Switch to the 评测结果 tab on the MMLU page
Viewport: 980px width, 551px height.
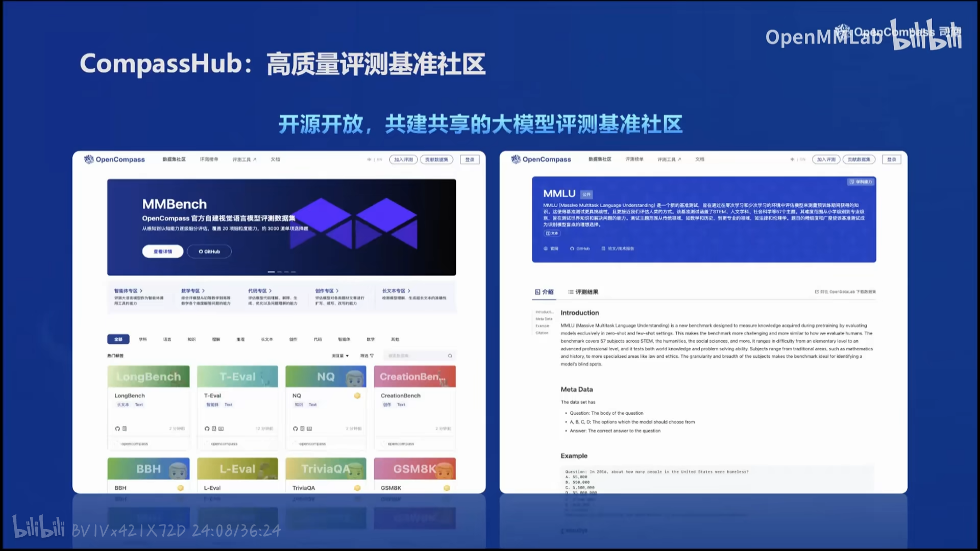point(583,292)
